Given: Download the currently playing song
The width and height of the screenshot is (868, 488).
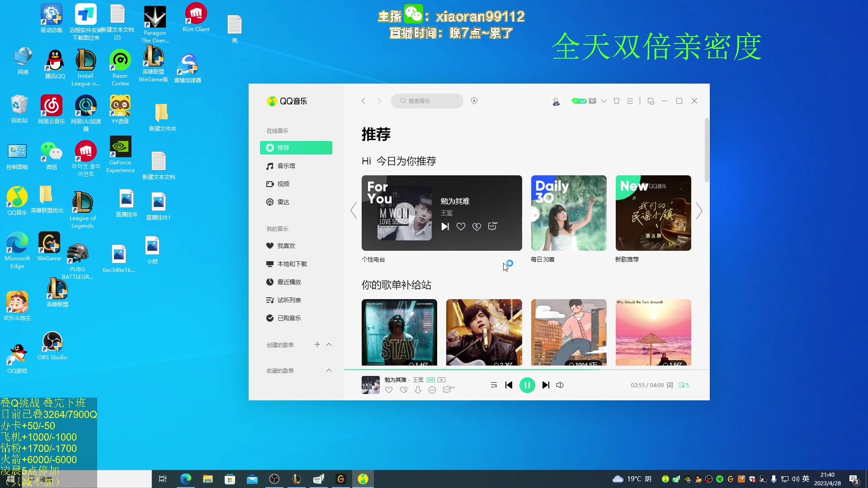Looking at the screenshot, I should [418, 390].
